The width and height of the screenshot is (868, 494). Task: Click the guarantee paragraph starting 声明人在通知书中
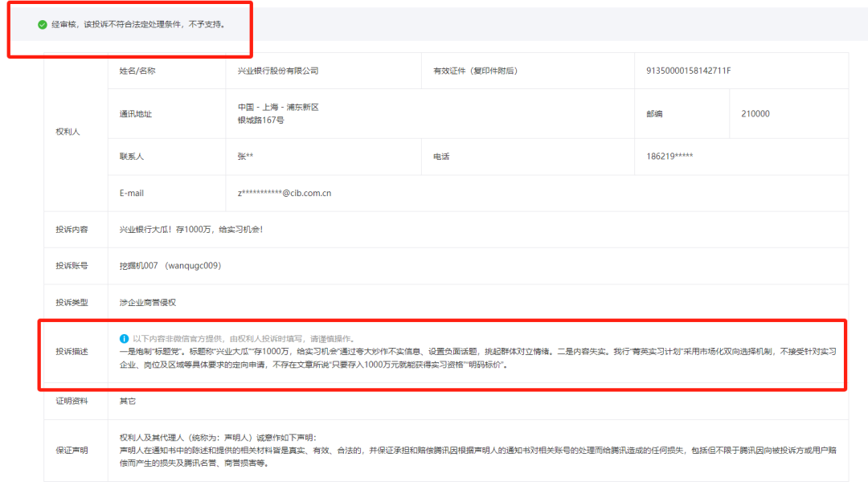click(x=477, y=456)
